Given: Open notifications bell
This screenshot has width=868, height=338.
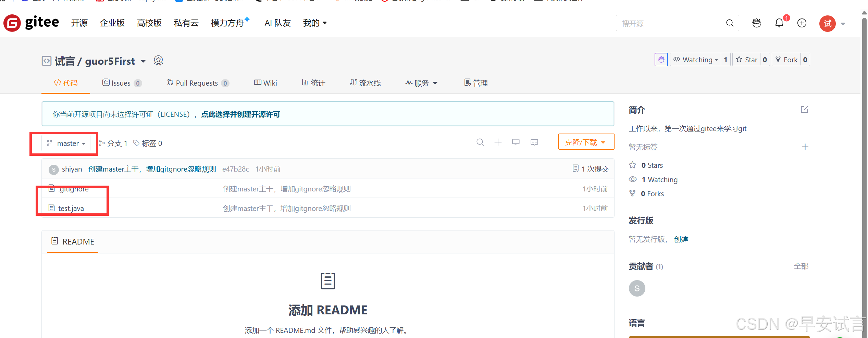Looking at the screenshot, I should pyautogui.click(x=779, y=23).
